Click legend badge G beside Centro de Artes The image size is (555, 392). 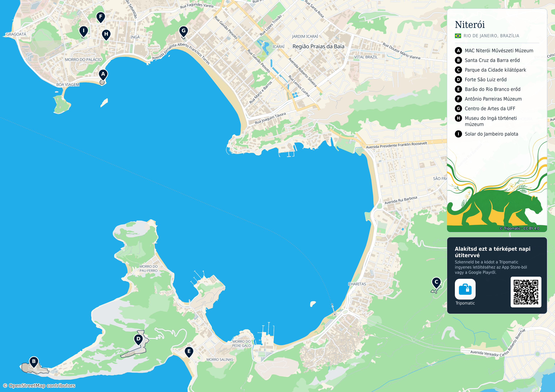click(x=458, y=109)
